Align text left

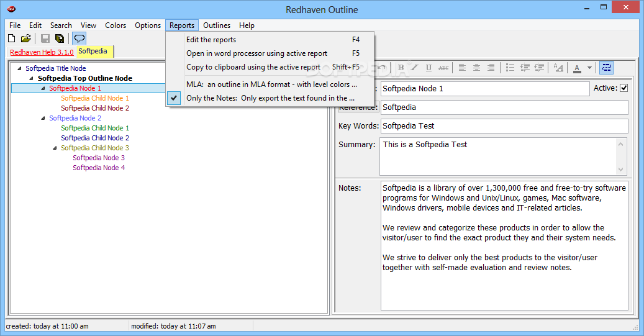462,68
